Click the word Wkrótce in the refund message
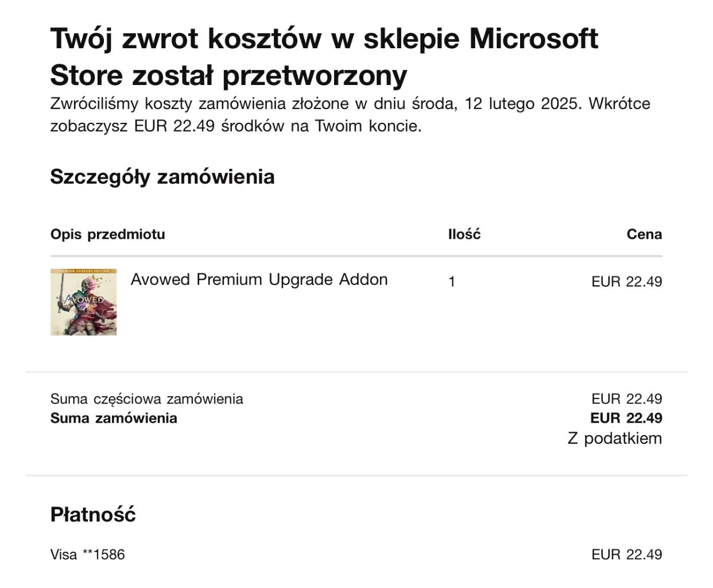713x588 pixels. tap(619, 104)
